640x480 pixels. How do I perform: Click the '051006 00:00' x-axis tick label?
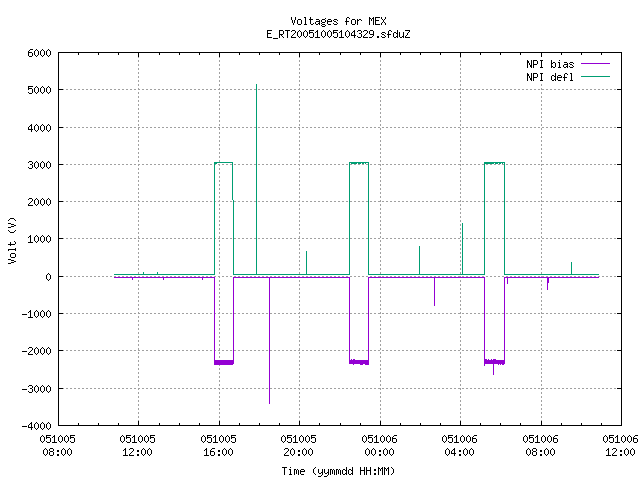[379, 446]
